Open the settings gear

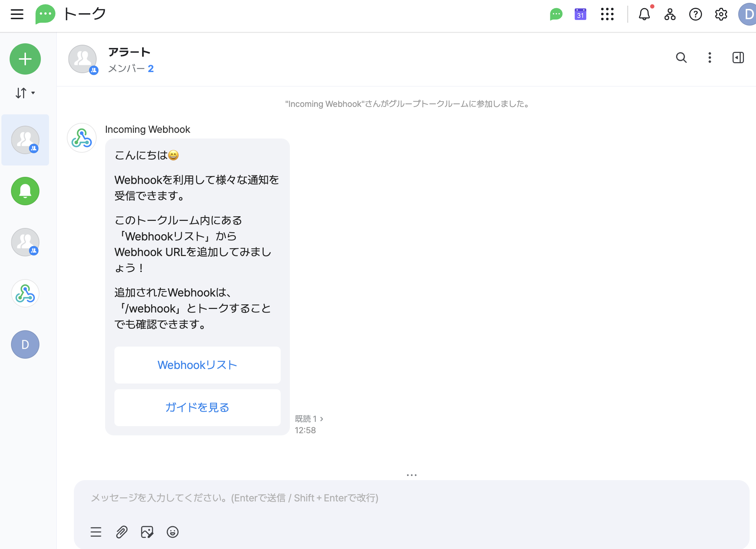tap(721, 15)
